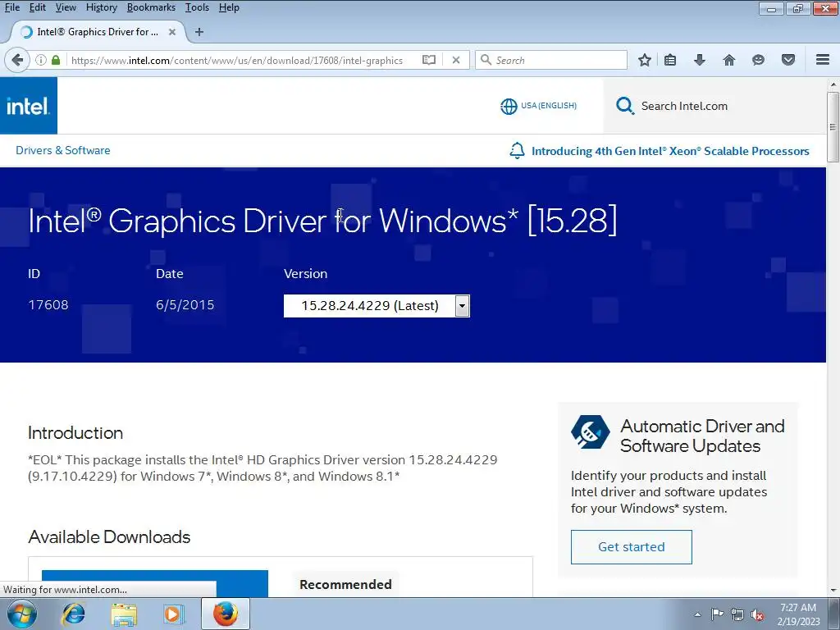Open the View menu
The width and height of the screenshot is (840, 630).
(x=66, y=7)
